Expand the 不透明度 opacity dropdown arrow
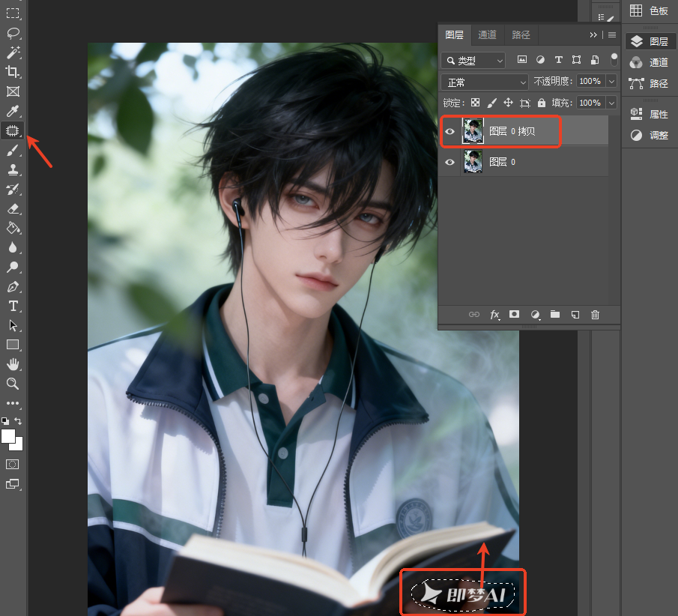 tap(611, 82)
